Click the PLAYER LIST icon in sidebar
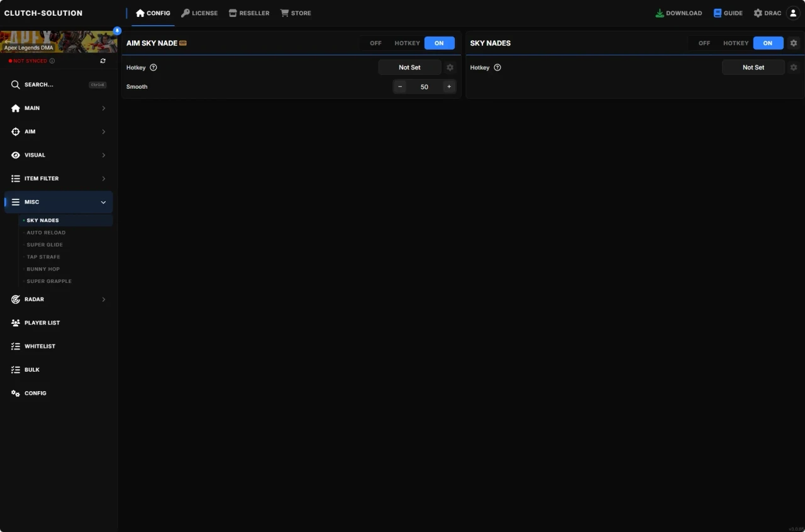This screenshot has width=805, height=532. (15, 323)
